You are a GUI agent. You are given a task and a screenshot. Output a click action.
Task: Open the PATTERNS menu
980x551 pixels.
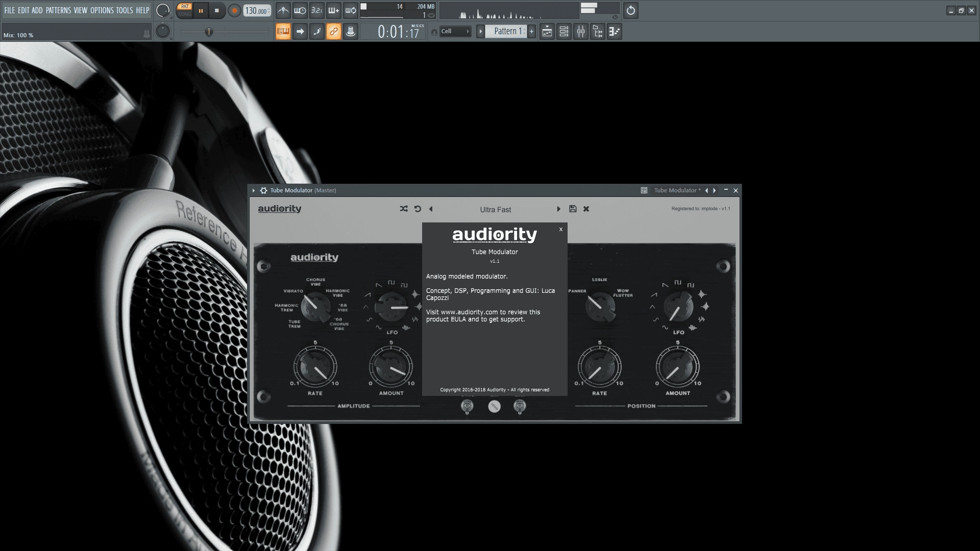58,10
